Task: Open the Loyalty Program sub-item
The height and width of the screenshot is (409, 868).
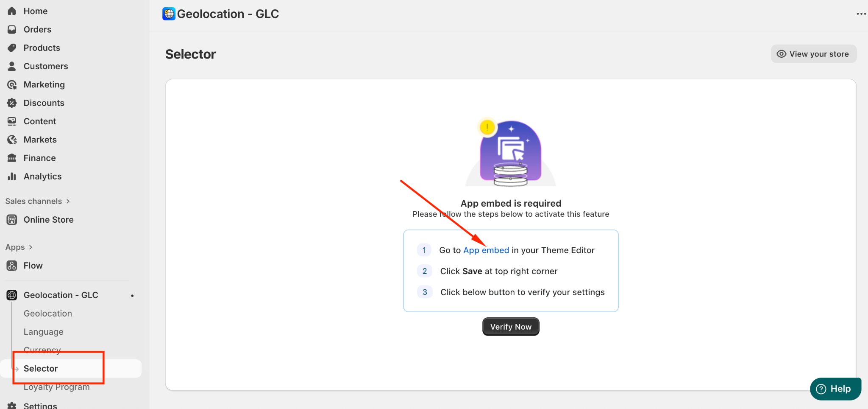Action: pyautogui.click(x=56, y=387)
